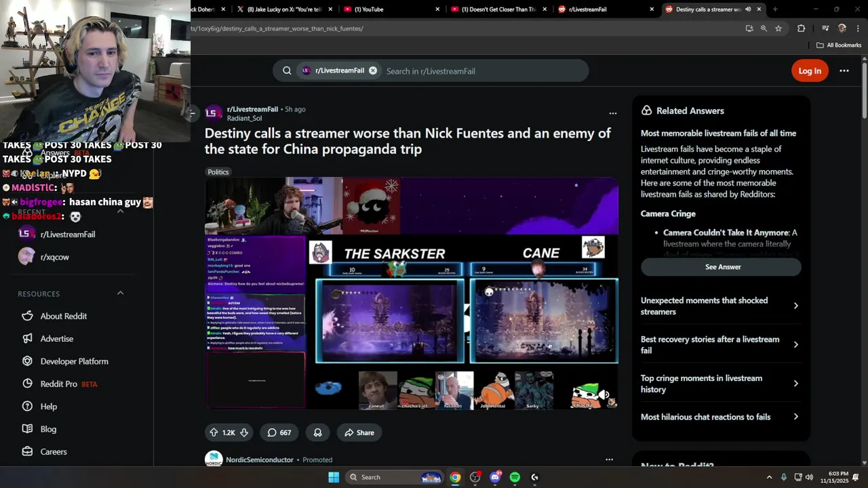Image resolution: width=868 pixels, height=488 pixels.
Task: Click the Windows taskbar Search box
Action: (x=395, y=477)
